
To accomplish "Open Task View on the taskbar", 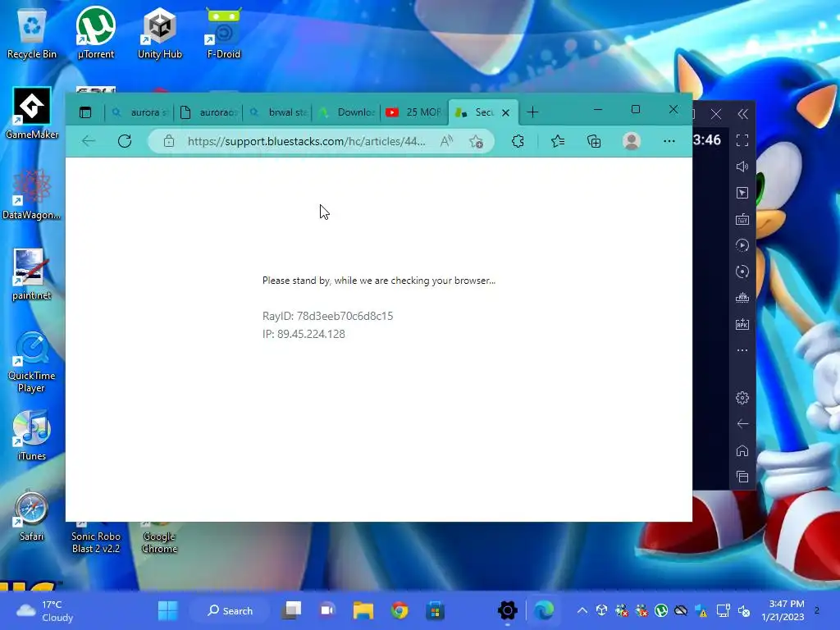I will 292,610.
